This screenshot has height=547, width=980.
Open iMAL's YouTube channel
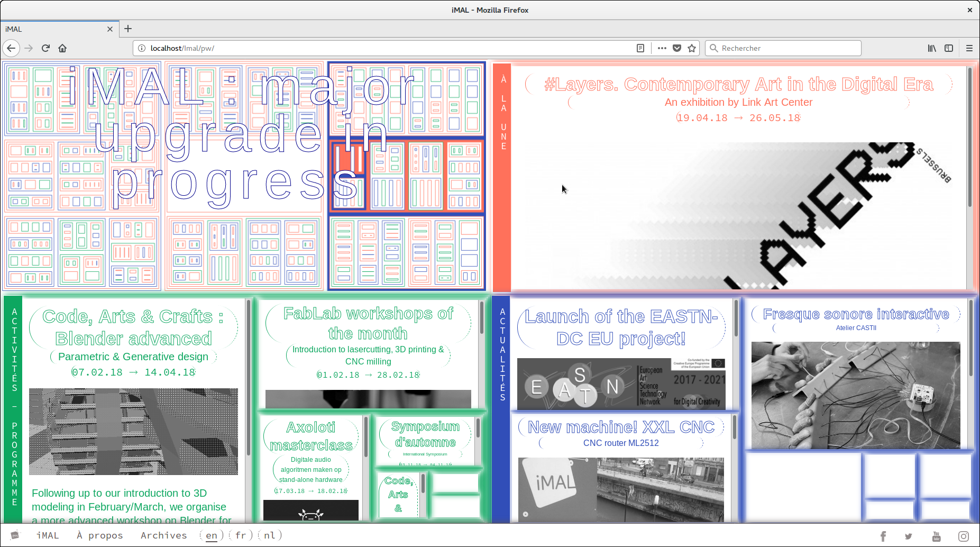pos(936,536)
